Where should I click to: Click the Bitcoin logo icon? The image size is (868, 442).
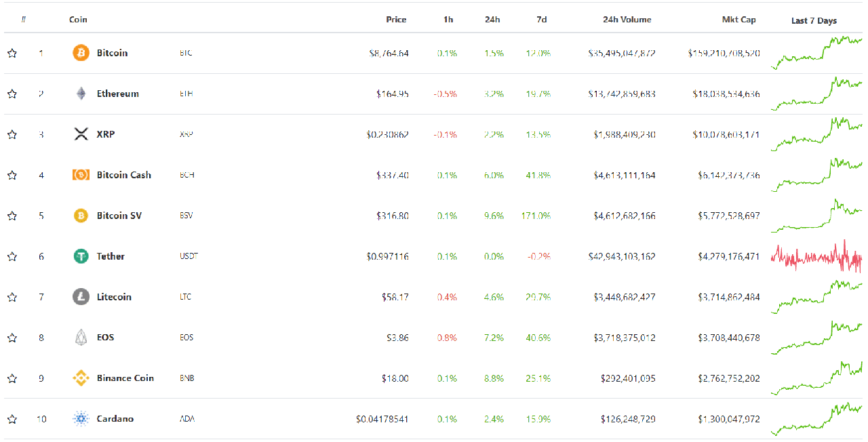pyautogui.click(x=81, y=53)
